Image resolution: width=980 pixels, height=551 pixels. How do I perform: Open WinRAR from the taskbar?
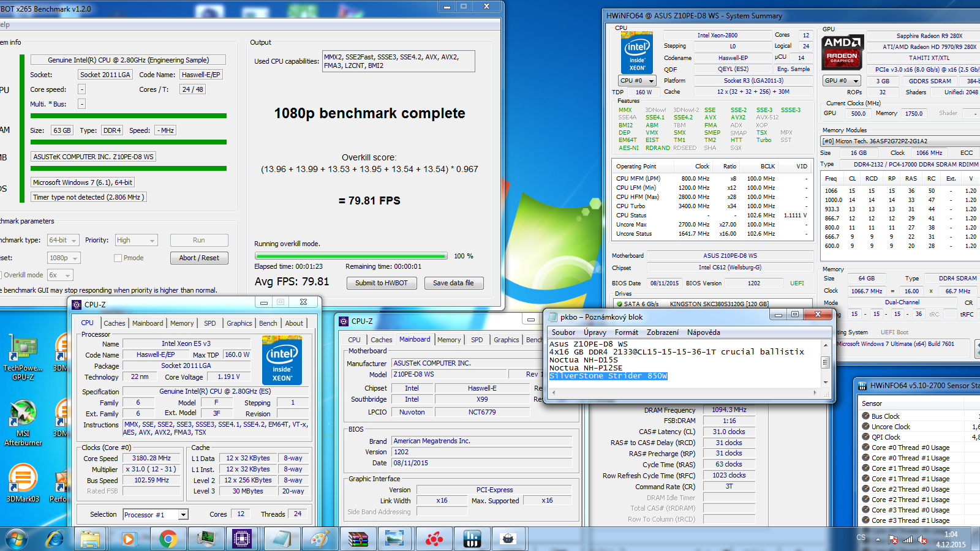coord(358,539)
